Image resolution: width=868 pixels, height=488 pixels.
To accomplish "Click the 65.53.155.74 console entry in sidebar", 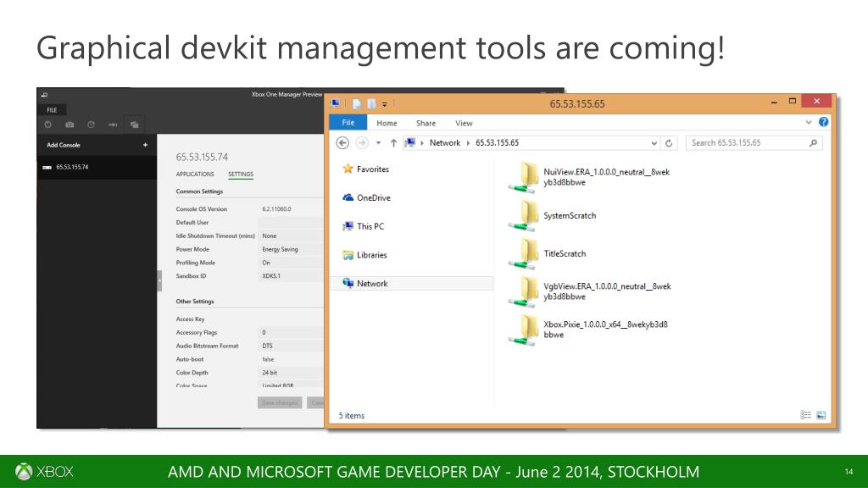I will coord(97,167).
